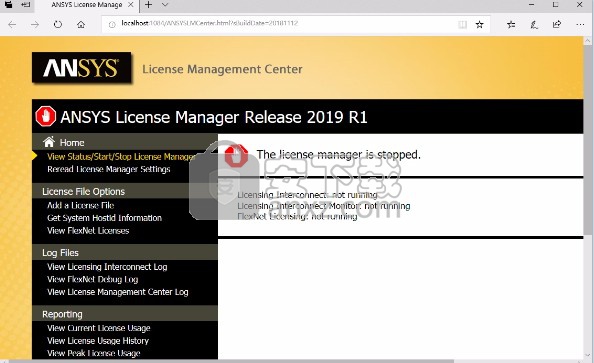Click the set tabs aside icon
The width and height of the screenshot is (594, 363).
25,5
